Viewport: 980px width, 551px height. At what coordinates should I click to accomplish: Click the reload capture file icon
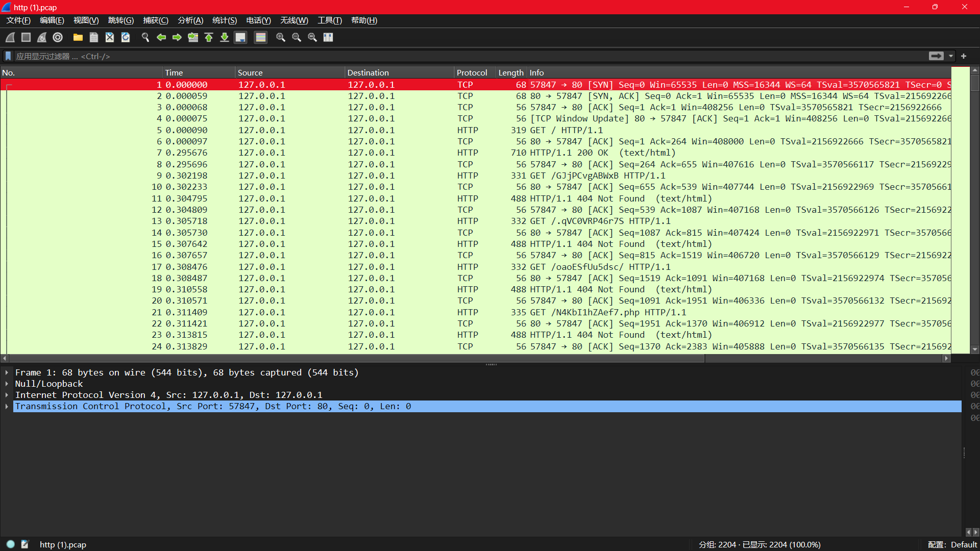(126, 37)
